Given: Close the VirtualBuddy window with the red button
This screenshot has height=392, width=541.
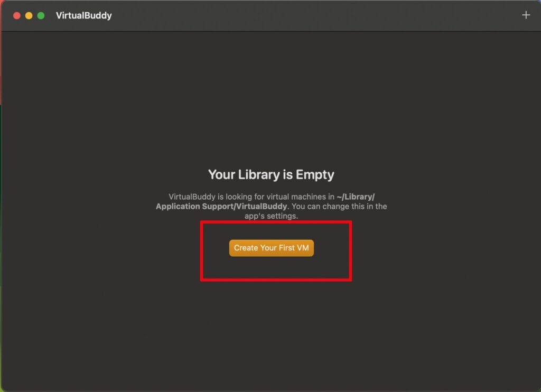Looking at the screenshot, I should click(x=16, y=15).
